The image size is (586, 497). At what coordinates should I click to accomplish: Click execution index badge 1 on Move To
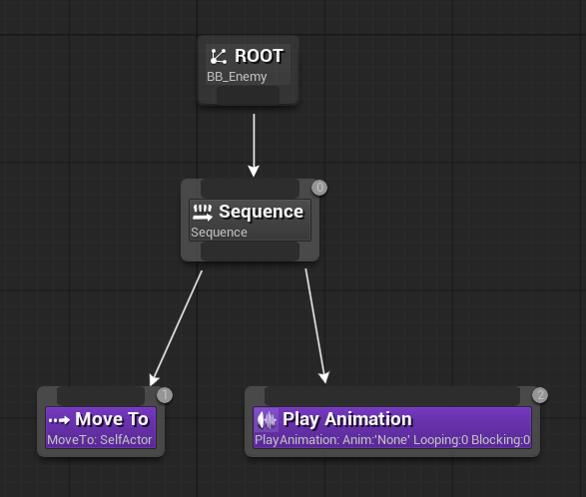(x=165, y=395)
